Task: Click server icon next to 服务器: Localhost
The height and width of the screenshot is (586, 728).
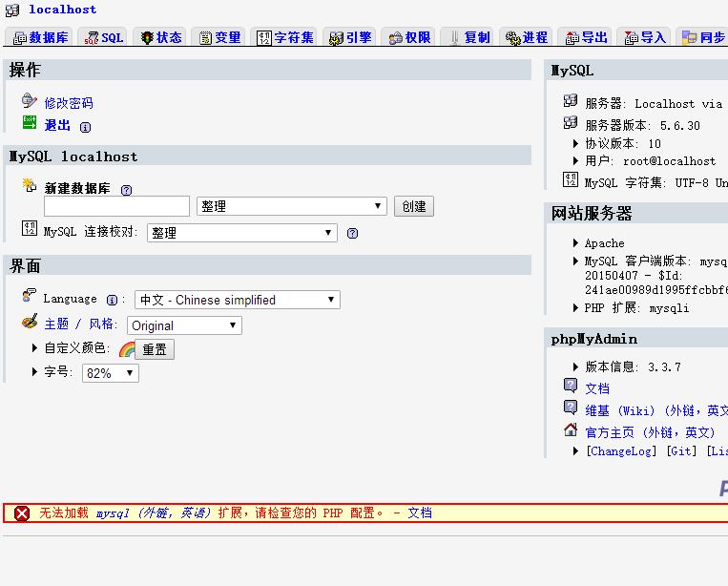Action: click(571, 100)
